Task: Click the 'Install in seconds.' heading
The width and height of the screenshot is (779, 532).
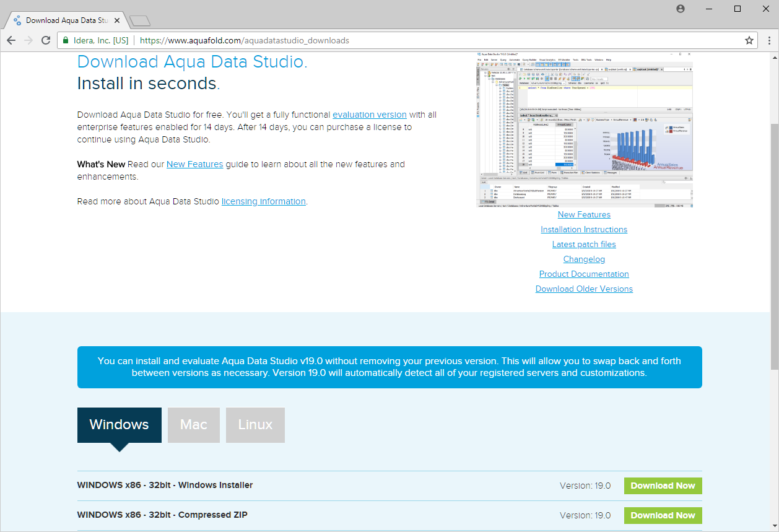Action: pyautogui.click(x=149, y=83)
